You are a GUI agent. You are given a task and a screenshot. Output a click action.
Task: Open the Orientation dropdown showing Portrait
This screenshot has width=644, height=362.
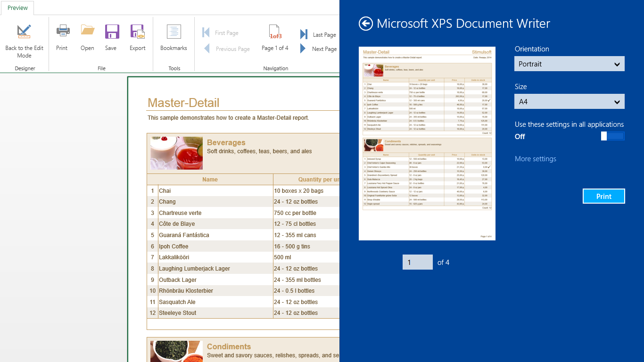569,64
